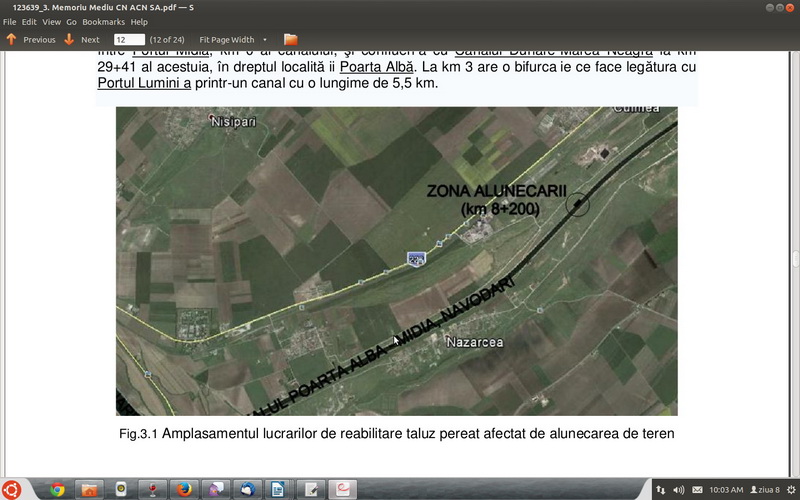Open the volume sound indicator
The width and height of the screenshot is (800, 500).
coord(679,490)
